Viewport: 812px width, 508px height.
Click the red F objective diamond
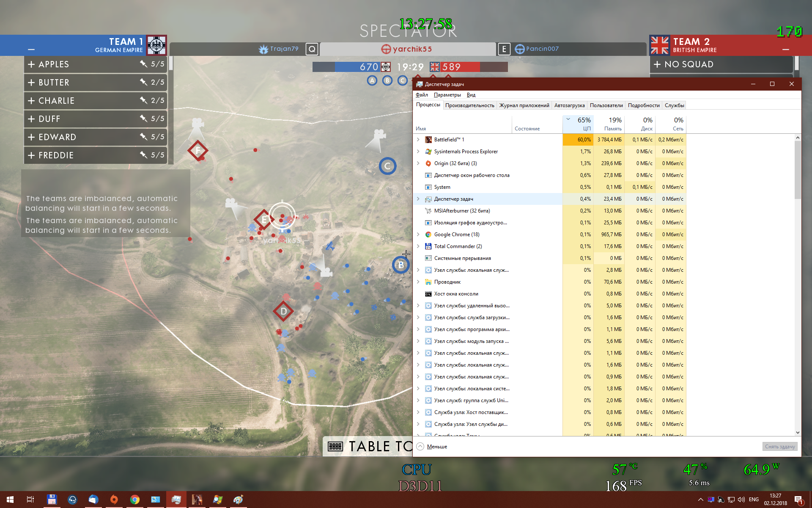click(x=198, y=150)
